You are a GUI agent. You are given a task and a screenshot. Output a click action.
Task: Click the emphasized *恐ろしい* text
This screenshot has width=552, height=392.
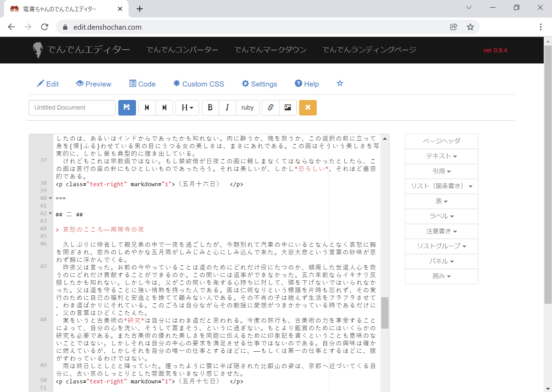tap(312, 169)
